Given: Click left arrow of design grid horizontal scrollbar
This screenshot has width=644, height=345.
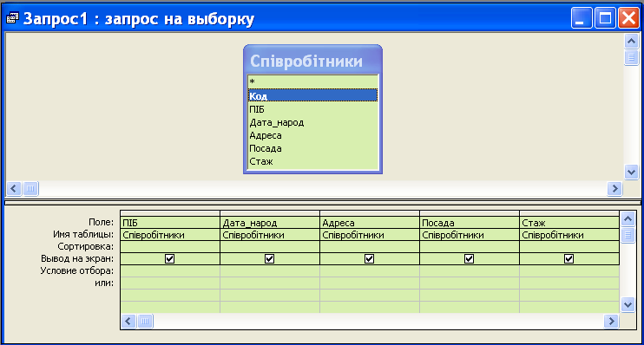Looking at the screenshot, I should coord(128,321).
